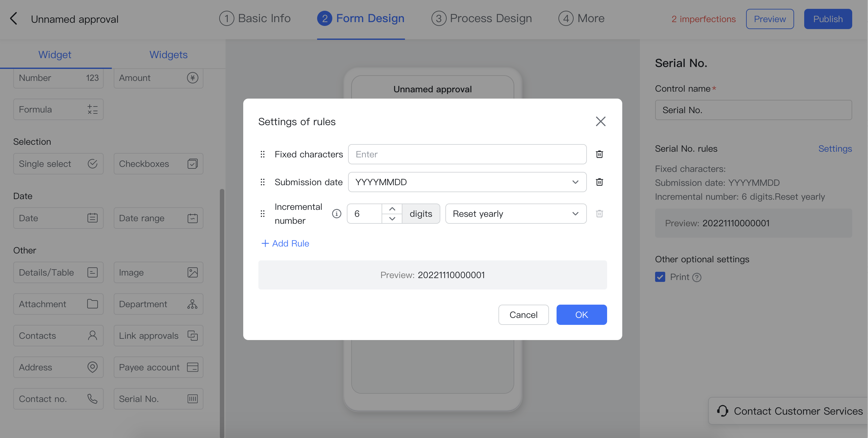
Task: Click the Serial No. barcode icon
Action: point(192,398)
